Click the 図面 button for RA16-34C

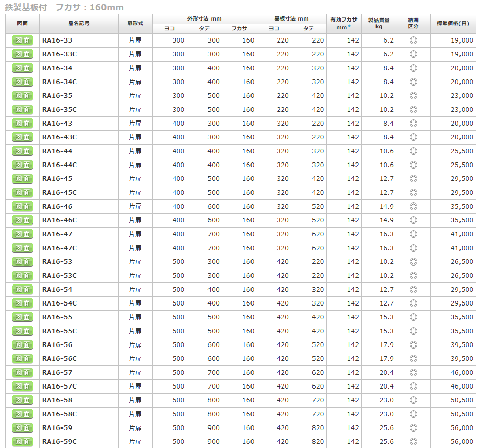click(x=23, y=82)
